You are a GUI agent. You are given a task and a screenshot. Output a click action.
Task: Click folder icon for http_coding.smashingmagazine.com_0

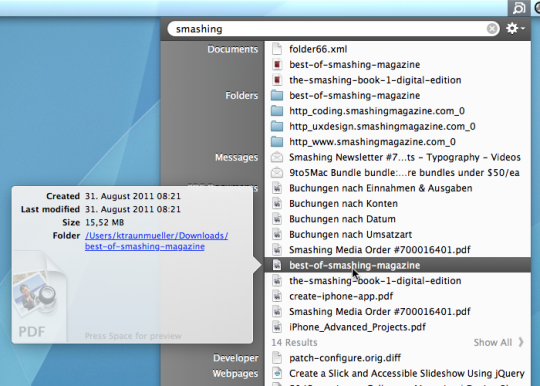pyautogui.click(x=277, y=111)
